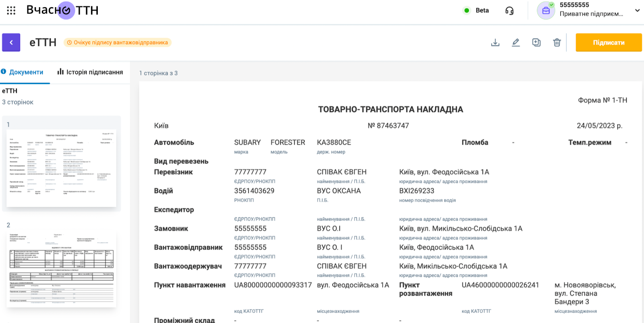Click the Вчасно ТТН logo
This screenshot has height=323, width=644.
click(x=62, y=10)
